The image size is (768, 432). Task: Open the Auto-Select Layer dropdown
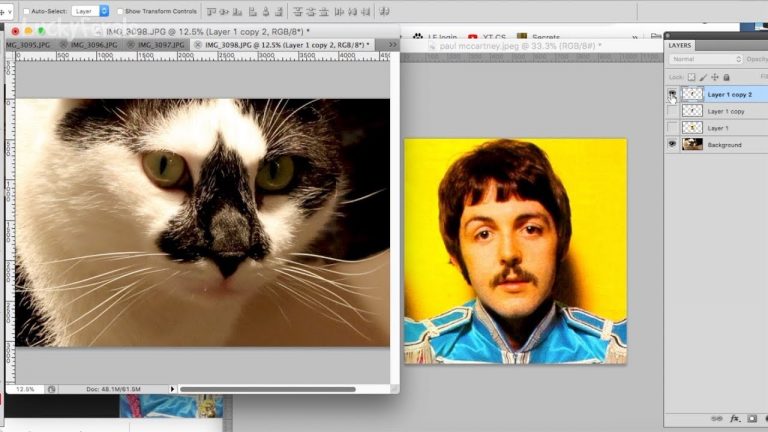[90, 11]
